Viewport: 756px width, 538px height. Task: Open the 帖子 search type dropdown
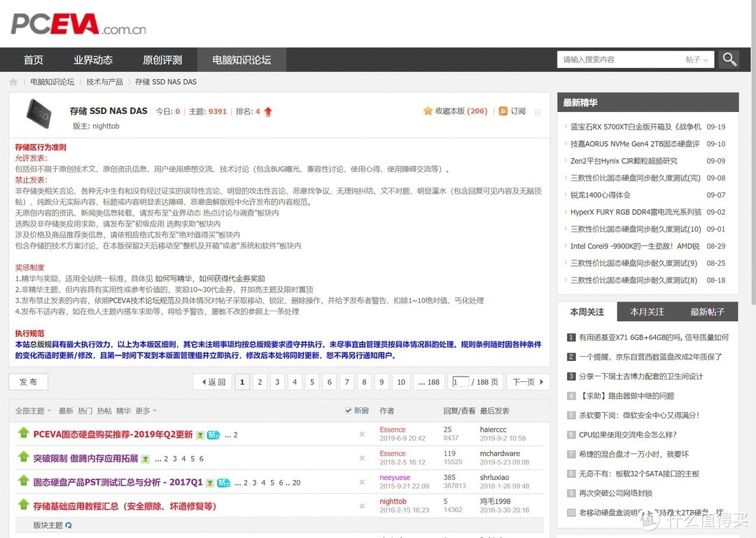[696, 59]
